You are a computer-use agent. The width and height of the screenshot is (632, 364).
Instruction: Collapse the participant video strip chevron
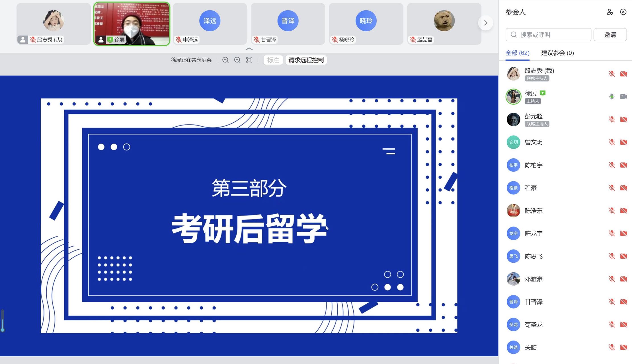pos(249,49)
